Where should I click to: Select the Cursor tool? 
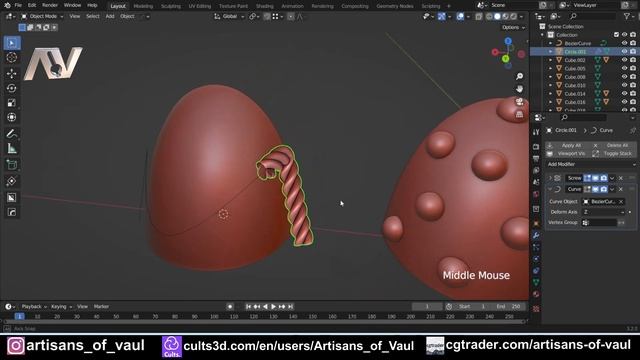tap(12, 58)
